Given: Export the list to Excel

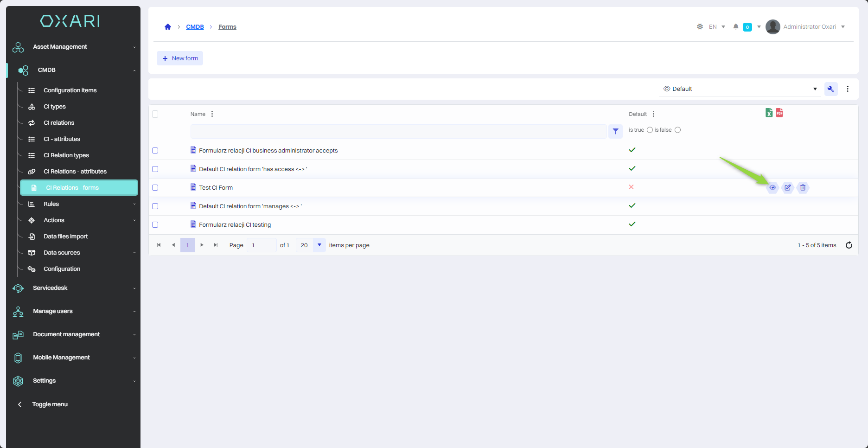Looking at the screenshot, I should (769, 113).
